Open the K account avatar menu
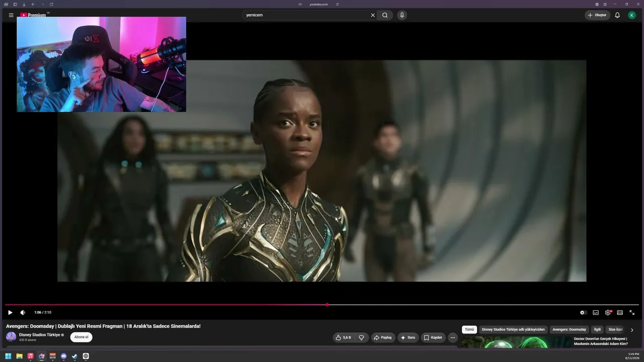 632,15
